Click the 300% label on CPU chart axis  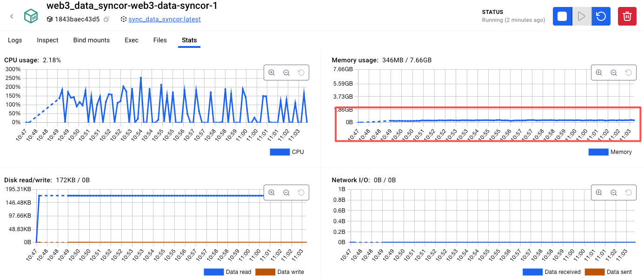(x=13, y=69)
